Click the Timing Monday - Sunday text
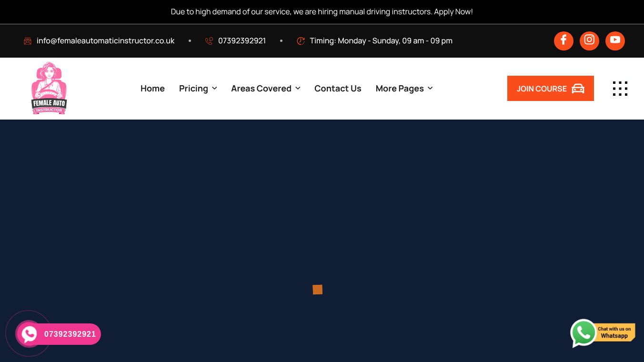The width and height of the screenshot is (644, 362). pyautogui.click(x=381, y=41)
